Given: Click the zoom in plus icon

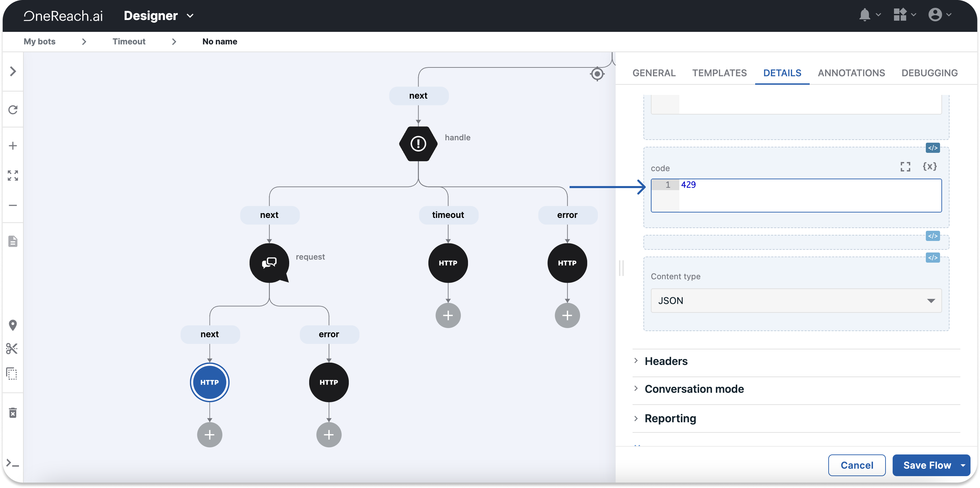Looking at the screenshot, I should [x=13, y=146].
